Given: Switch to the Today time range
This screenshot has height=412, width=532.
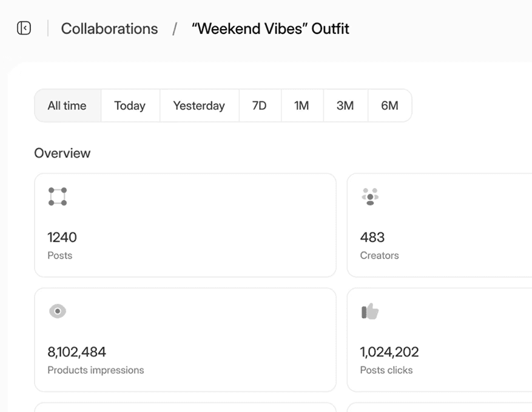Looking at the screenshot, I should [130, 106].
